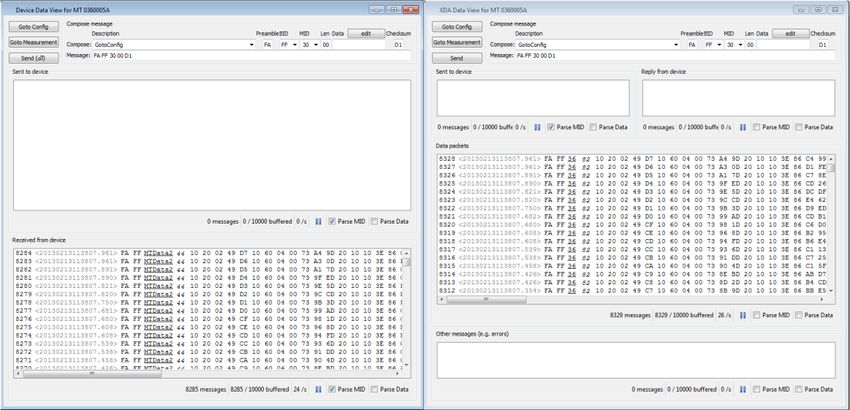Screen dimensions: 850x410
Task: Open MID 30 dropdown in XDA Data View
Action: point(740,45)
